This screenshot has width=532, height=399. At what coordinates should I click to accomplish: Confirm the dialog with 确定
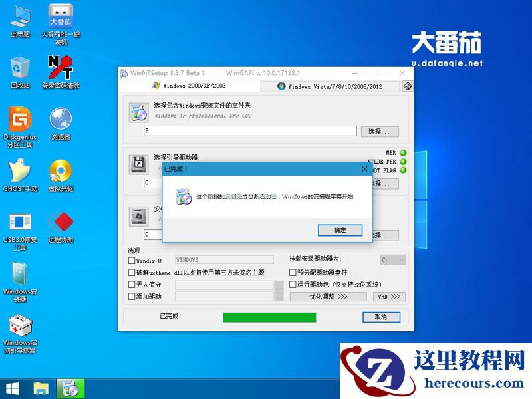(340, 229)
